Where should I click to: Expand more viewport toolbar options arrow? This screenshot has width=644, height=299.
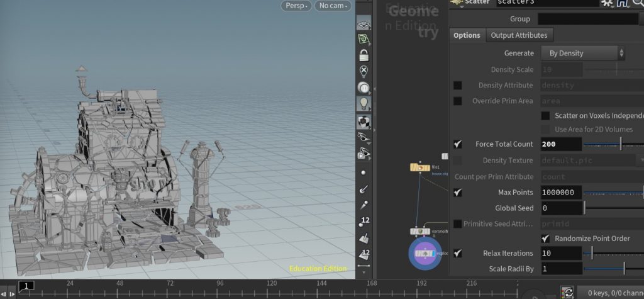364,273
